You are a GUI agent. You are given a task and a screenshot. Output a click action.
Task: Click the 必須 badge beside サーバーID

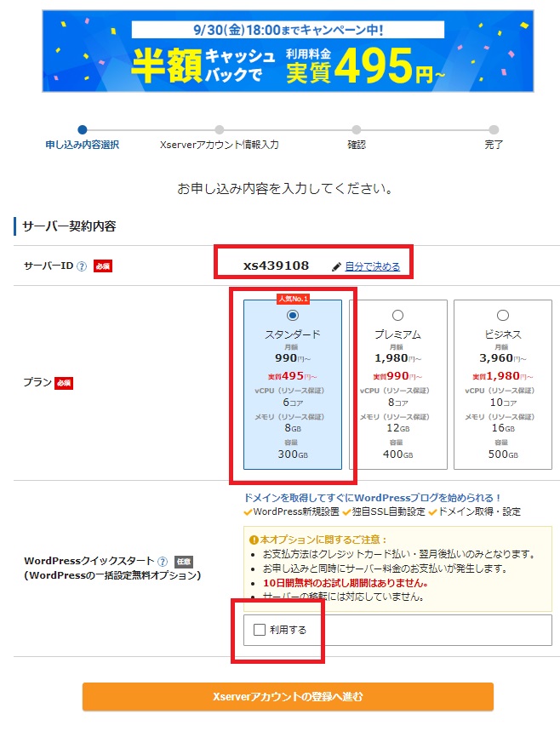[x=102, y=266]
